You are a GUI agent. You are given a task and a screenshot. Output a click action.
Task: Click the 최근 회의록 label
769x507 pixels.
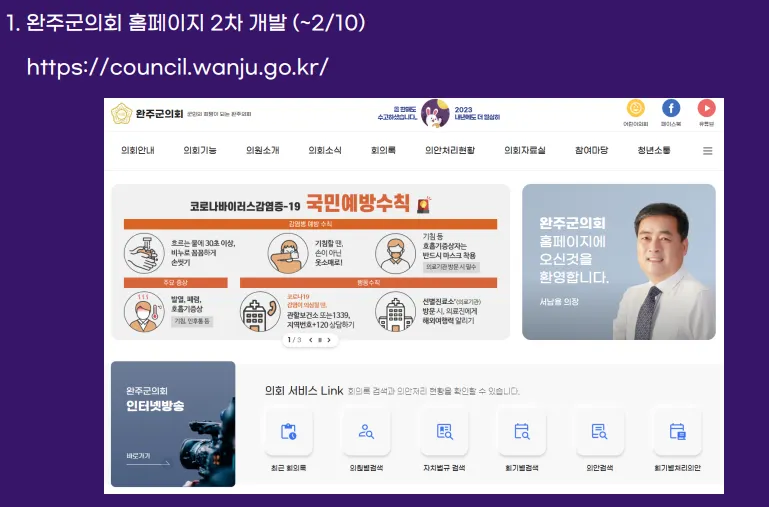point(288,468)
